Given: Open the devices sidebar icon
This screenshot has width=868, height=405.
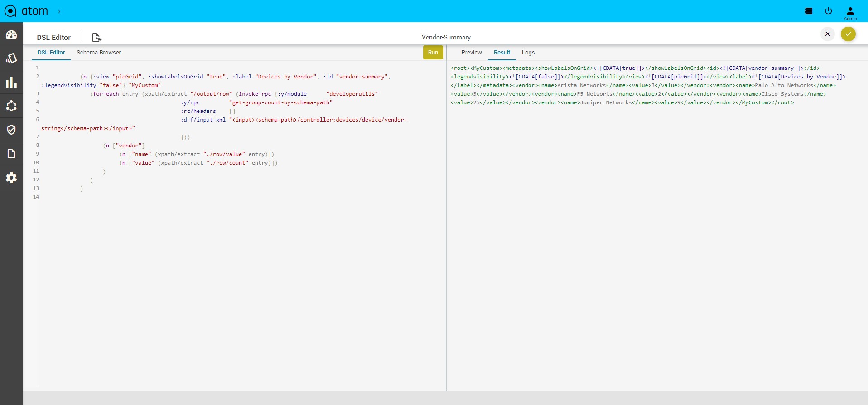Looking at the screenshot, I should pyautogui.click(x=11, y=58).
